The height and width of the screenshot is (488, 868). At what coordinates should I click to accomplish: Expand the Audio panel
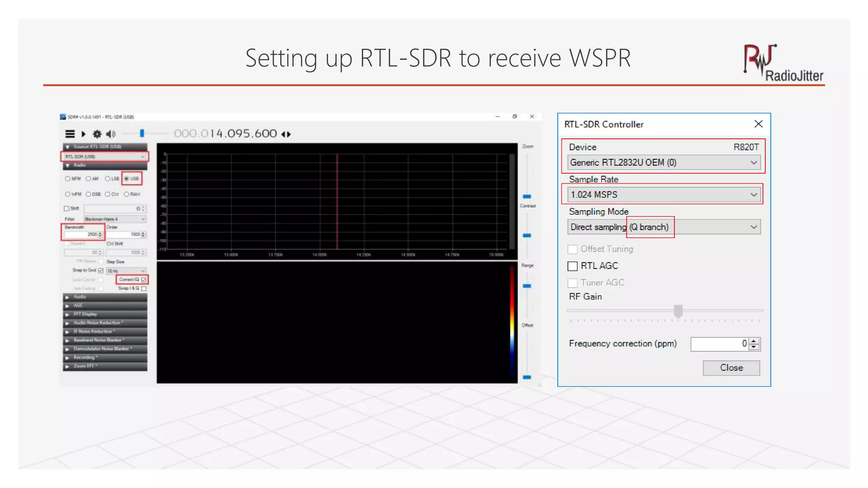click(105, 297)
